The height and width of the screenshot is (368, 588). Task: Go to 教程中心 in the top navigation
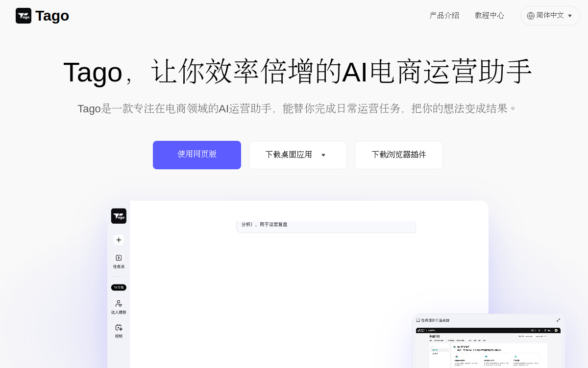click(x=490, y=15)
